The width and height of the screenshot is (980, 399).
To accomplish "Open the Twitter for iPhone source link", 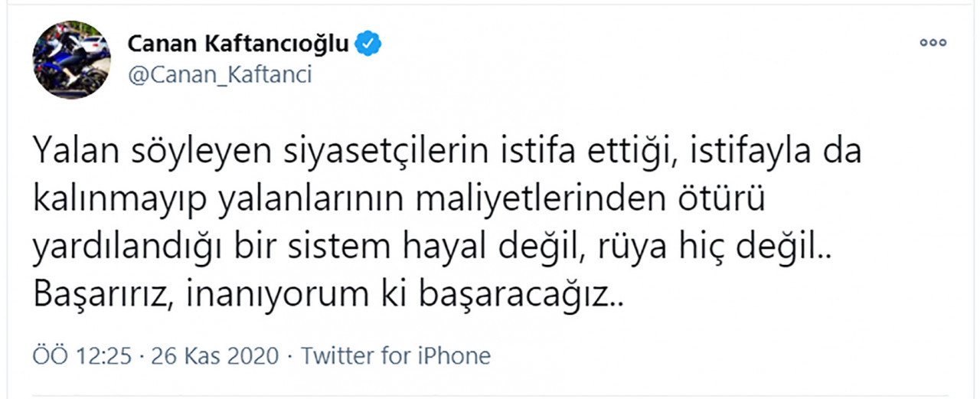I will point(396,356).
